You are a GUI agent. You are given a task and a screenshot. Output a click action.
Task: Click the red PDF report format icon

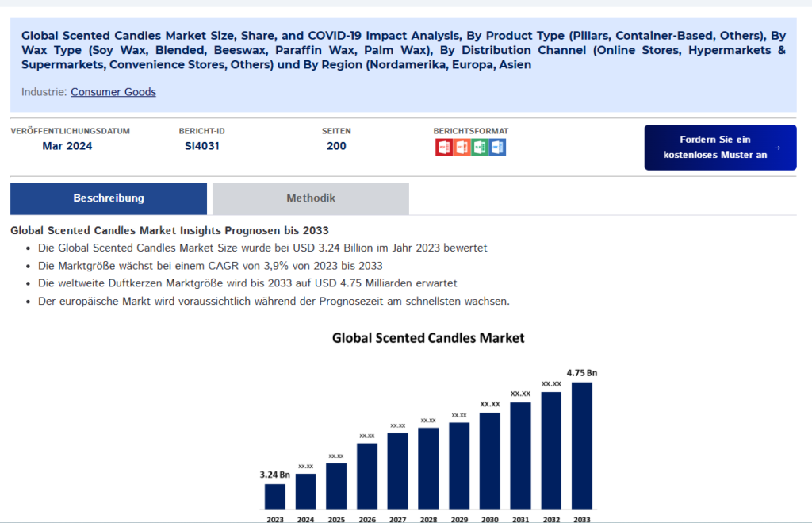click(444, 147)
